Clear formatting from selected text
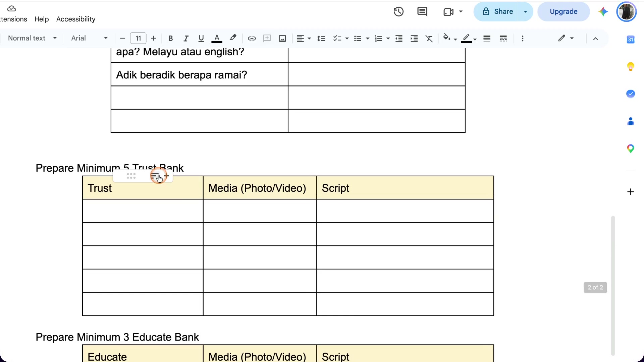The height and width of the screenshot is (362, 644). tap(429, 39)
